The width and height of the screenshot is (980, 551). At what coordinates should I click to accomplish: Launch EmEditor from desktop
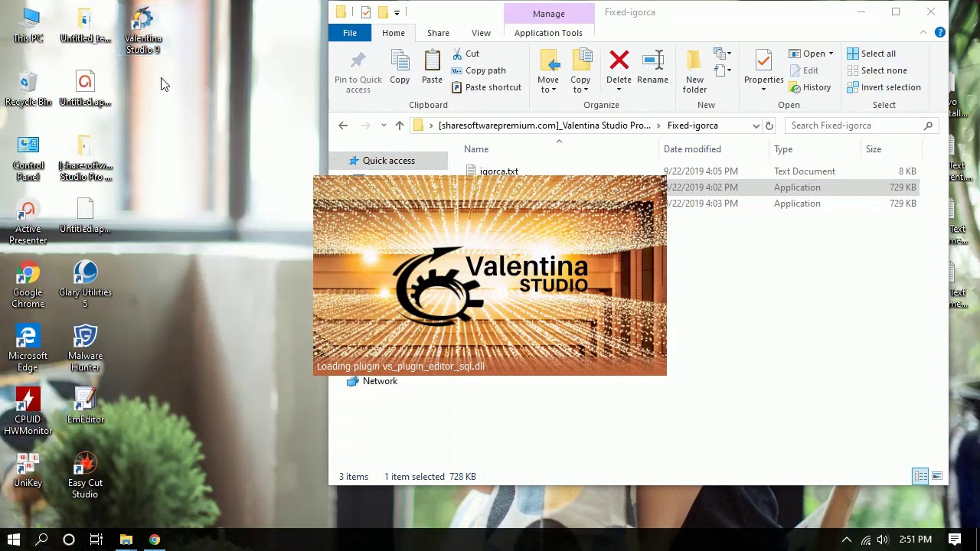85,406
